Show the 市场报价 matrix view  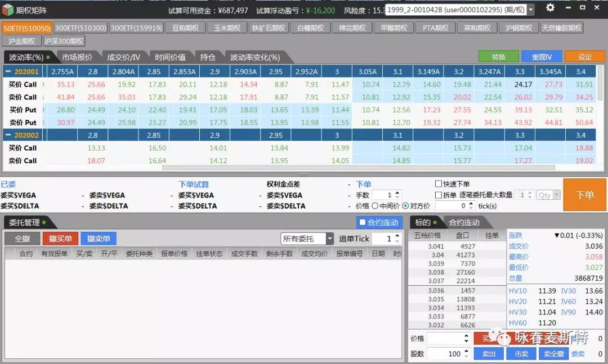tap(77, 57)
